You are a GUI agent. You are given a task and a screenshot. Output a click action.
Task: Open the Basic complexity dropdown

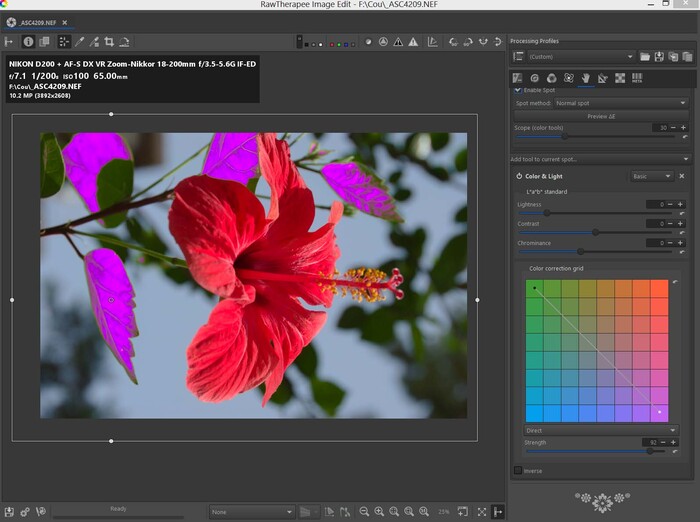pyautogui.click(x=650, y=176)
